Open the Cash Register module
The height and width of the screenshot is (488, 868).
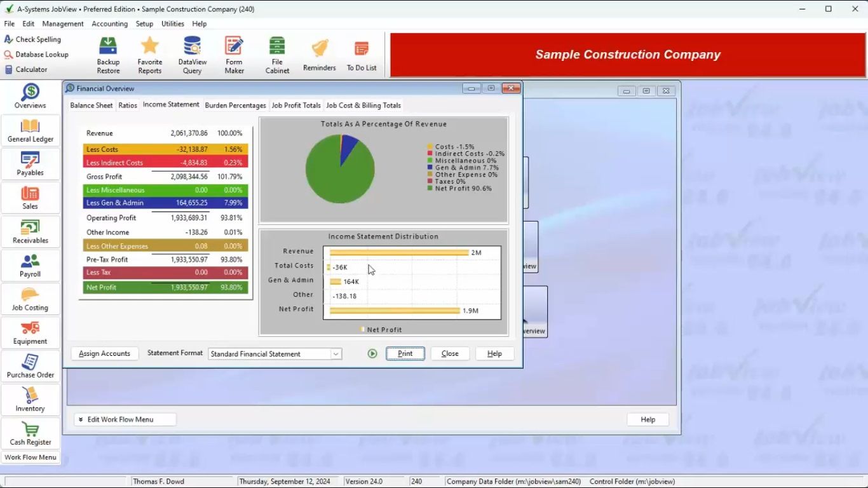[31, 433]
